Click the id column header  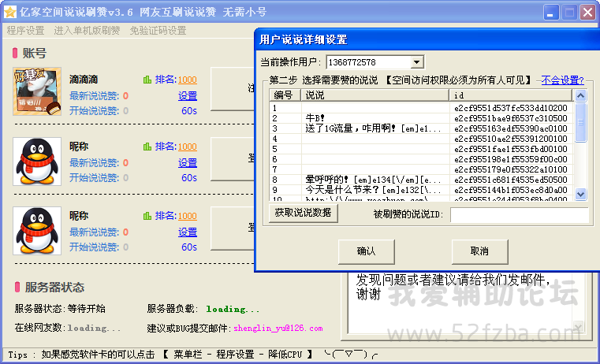click(511, 95)
